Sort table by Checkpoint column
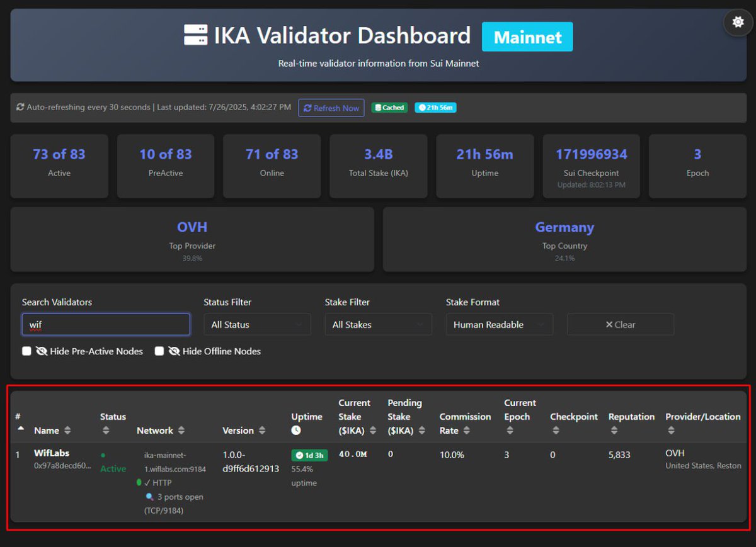 point(556,431)
